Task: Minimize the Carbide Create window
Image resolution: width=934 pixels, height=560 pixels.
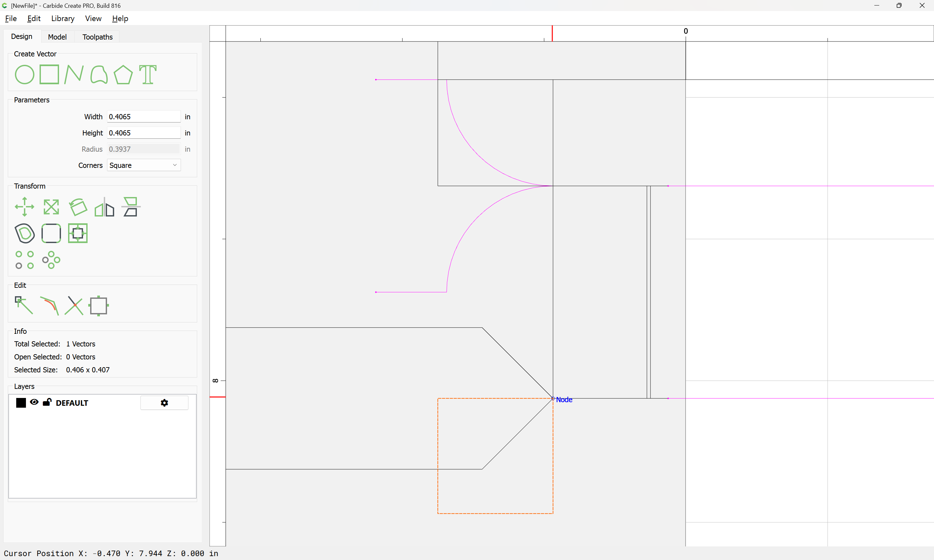Action: tap(877, 5)
